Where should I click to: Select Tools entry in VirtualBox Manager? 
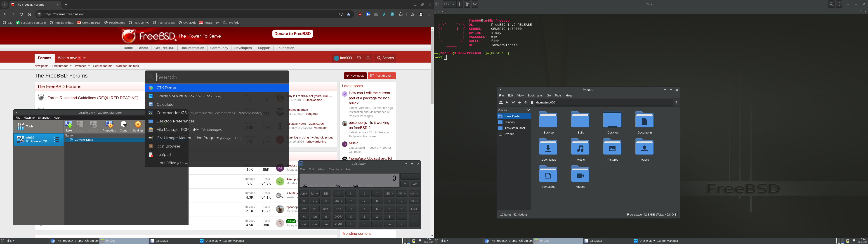pyautogui.click(x=38, y=126)
